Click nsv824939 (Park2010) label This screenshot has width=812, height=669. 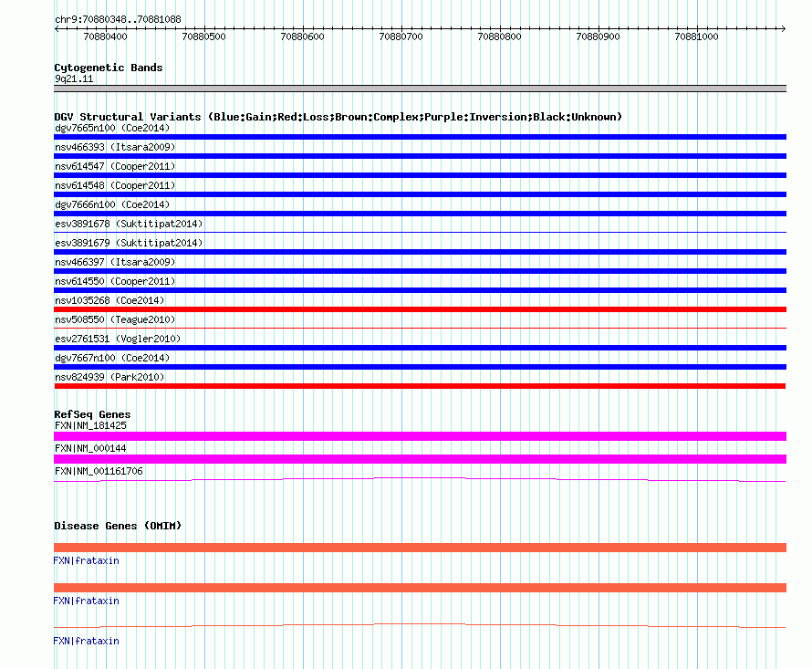click(109, 377)
